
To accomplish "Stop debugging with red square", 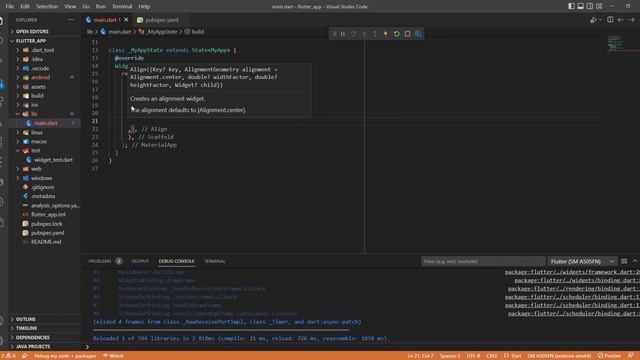I will click(407, 34).
